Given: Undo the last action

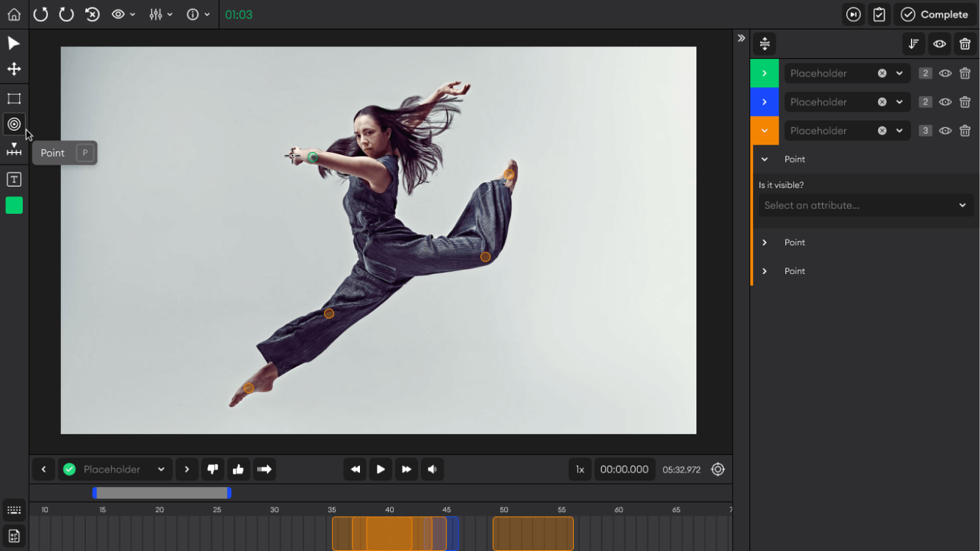Looking at the screenshot, I should tap(40, 15).
